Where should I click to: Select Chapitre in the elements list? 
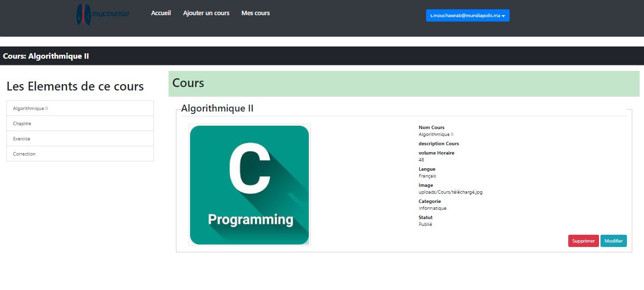point(80,124)
